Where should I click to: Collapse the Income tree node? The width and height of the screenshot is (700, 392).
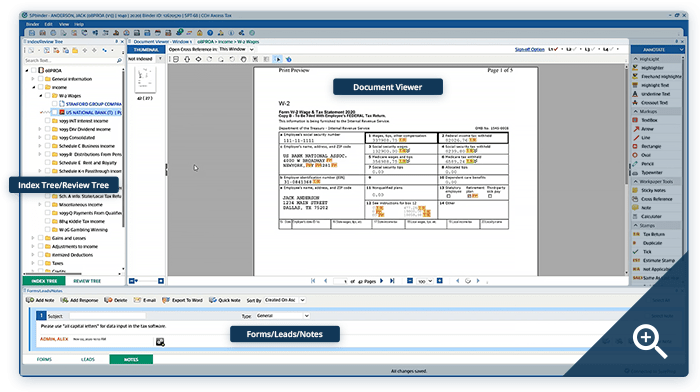coord(33,87)
